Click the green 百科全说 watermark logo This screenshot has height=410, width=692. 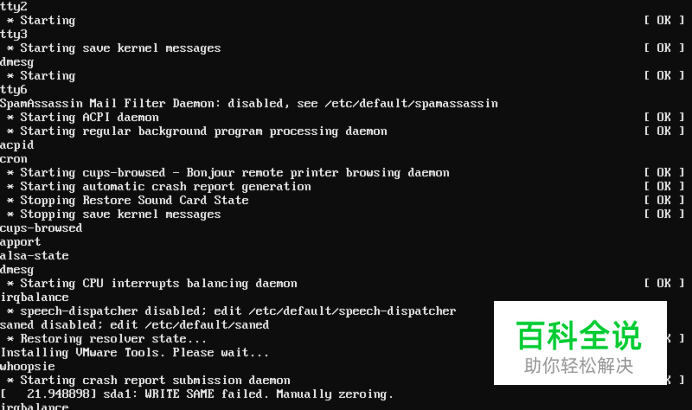(x=579, y=336)
